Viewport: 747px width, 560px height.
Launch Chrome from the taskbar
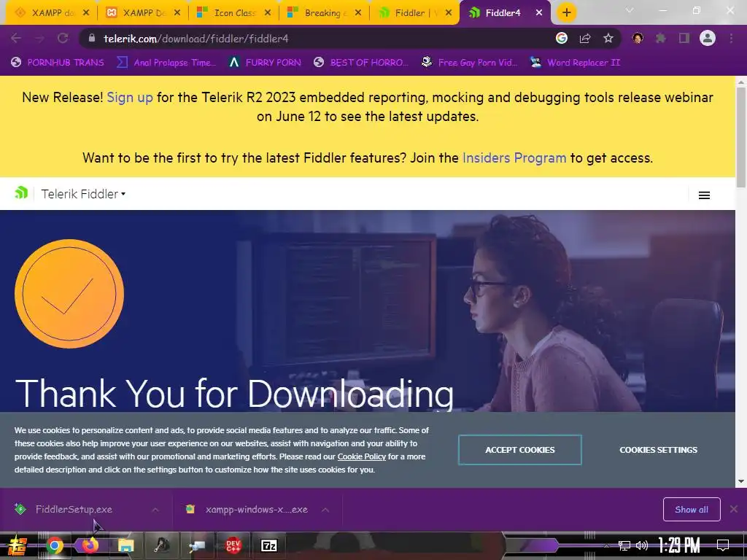click(54, 545)
